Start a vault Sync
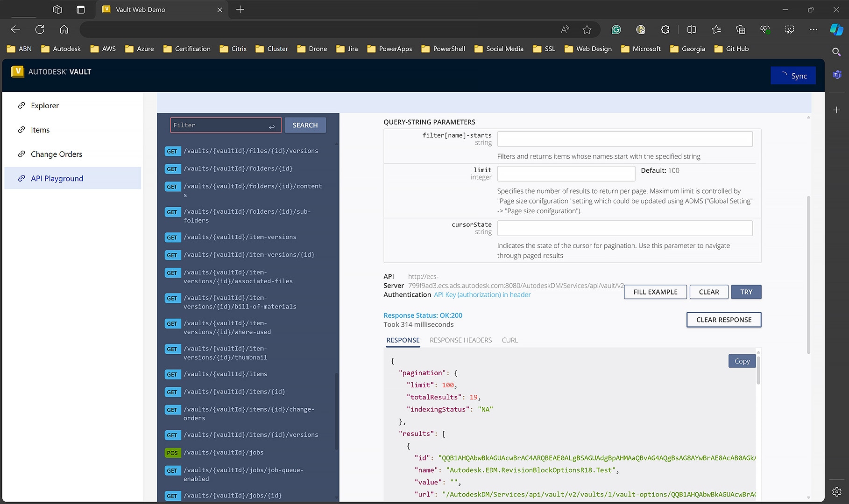849x504 pixels. coord(792,75)
